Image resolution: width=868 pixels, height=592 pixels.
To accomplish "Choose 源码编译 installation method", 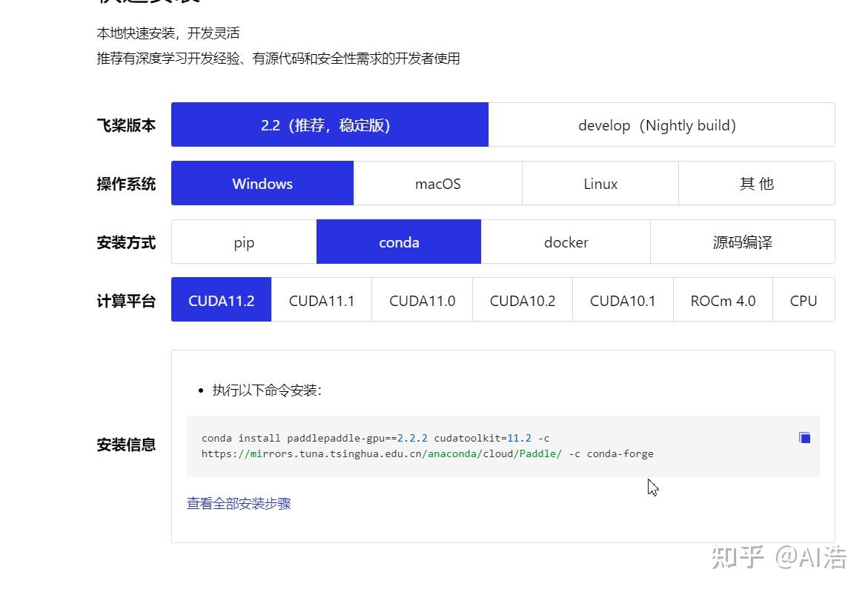I will [x=741, y=242].
